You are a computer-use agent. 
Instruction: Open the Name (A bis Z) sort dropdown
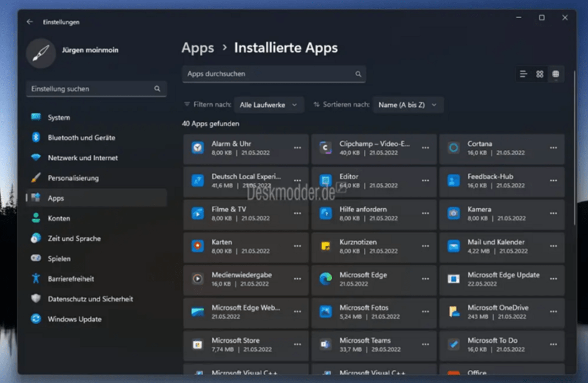(408, 105)
